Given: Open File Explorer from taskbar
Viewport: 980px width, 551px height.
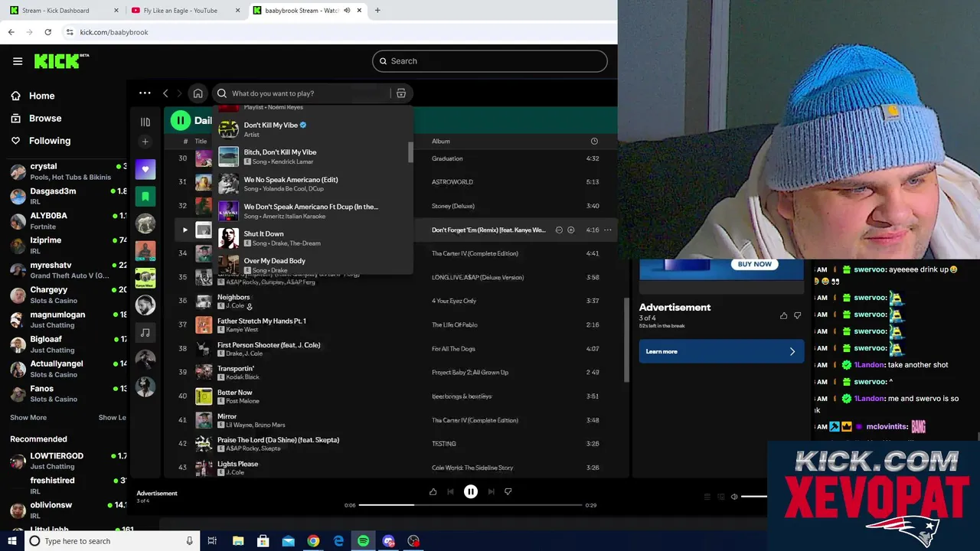Looking at the screenshot, I should (x=238, y=541).
